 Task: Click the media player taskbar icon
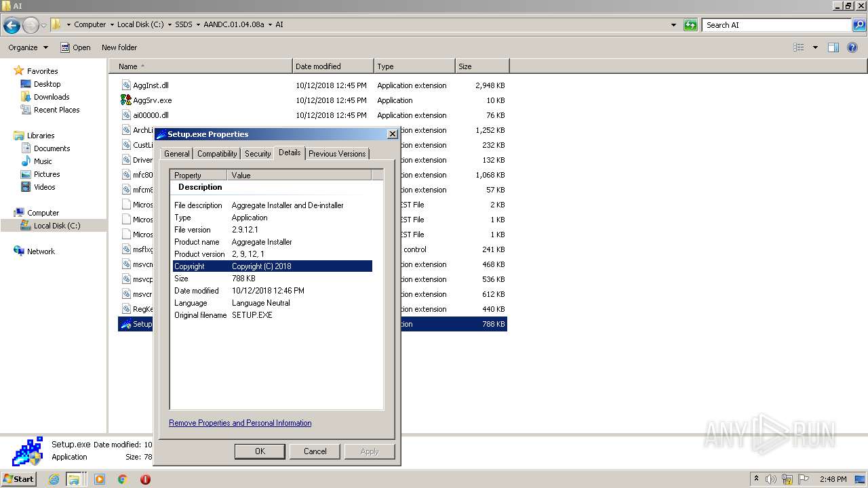[100, 479]
